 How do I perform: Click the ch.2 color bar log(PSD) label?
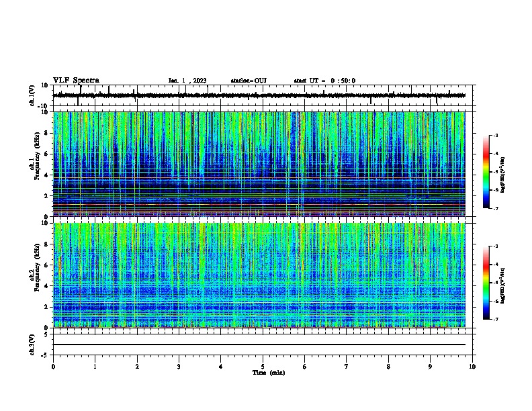(503, 286)
